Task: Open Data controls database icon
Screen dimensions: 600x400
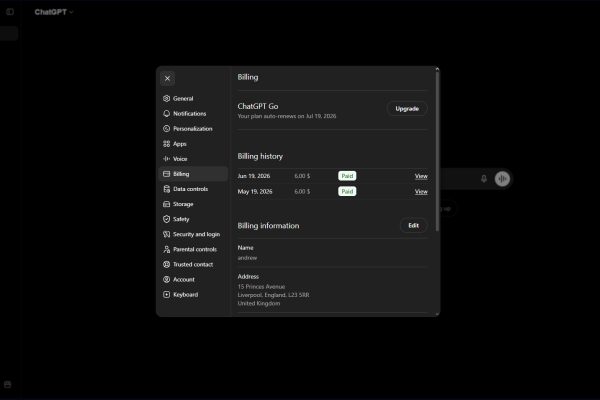Action: (166, 189)
